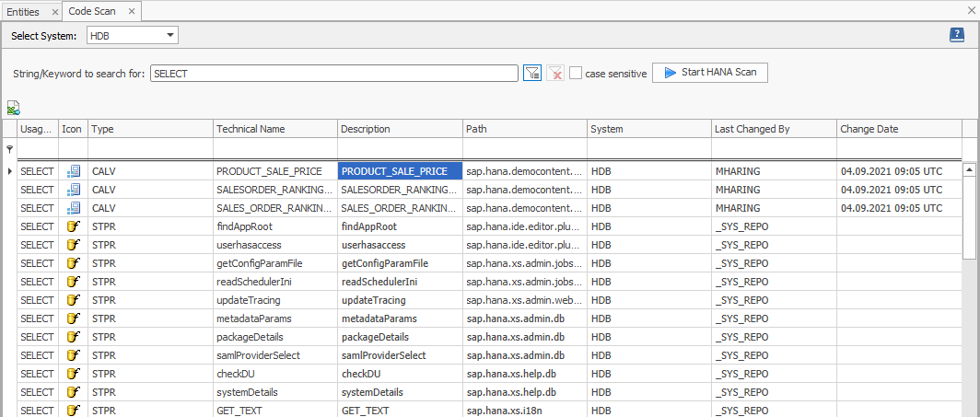Select the Code Scan tab

pos(92,11)
